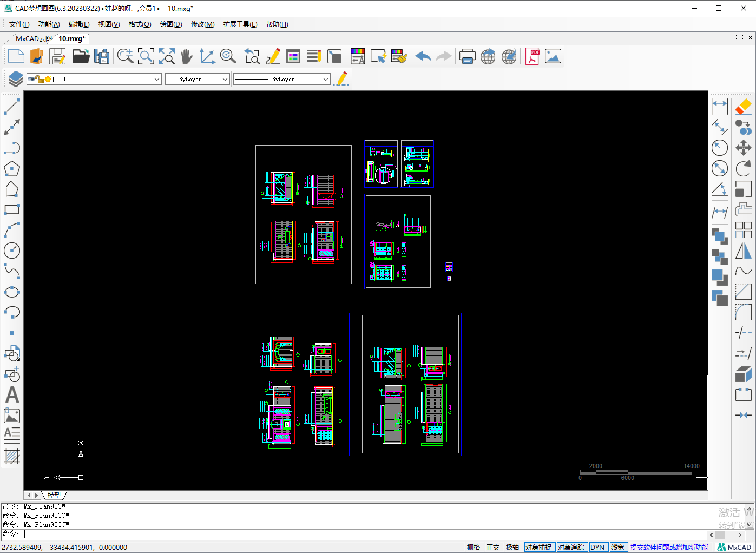The image size is (756, 553).
Task: Click the matching-properties brush icon
Action: pyautogui.click(x=399, y=56)
